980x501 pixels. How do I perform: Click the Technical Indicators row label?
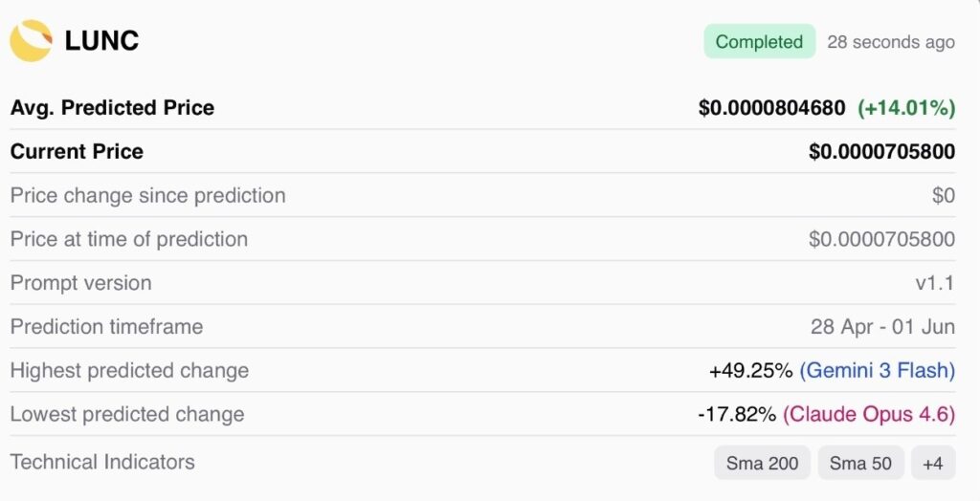click(102, 462)
